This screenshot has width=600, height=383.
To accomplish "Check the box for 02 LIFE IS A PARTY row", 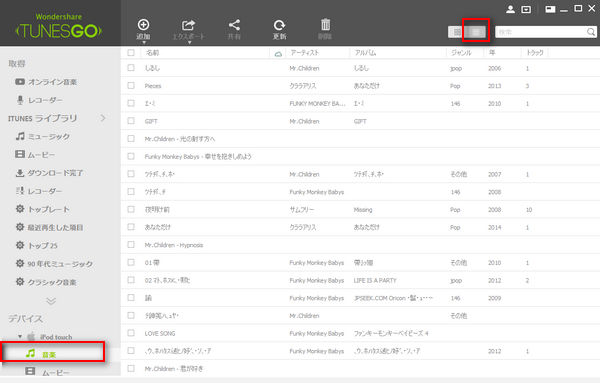I will pyautogui.click(x=131, y=280).
